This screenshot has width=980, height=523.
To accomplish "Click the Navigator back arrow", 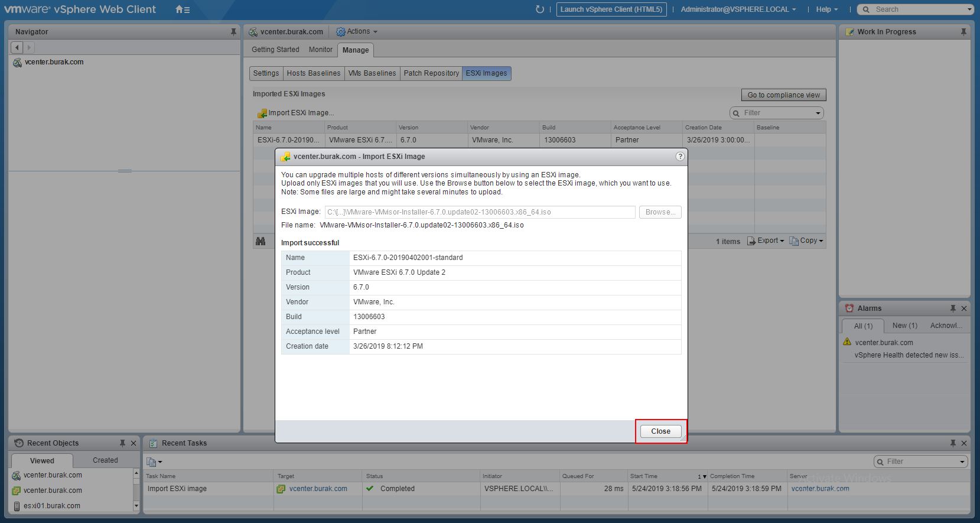I will click(x=17, y=47).
